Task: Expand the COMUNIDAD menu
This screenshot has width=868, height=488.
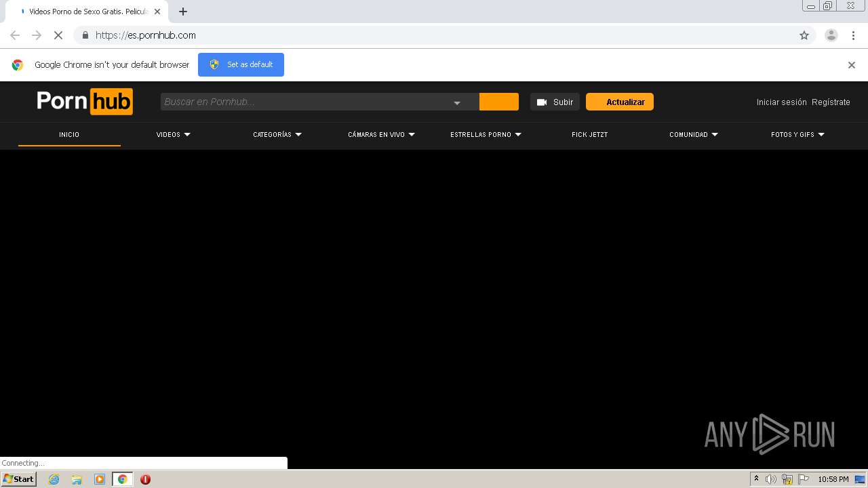Action: tap(694, 134)
